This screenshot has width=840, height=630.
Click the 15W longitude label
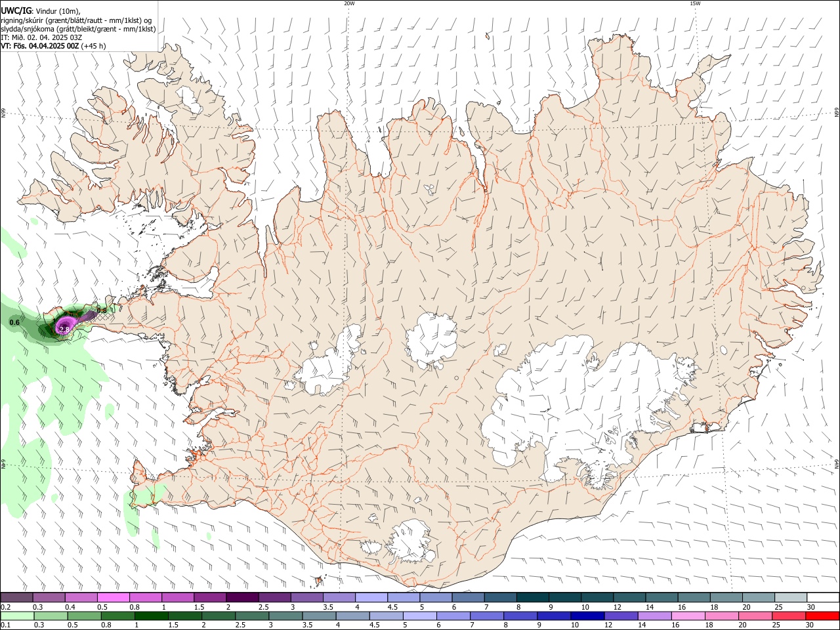coord(695,3)
